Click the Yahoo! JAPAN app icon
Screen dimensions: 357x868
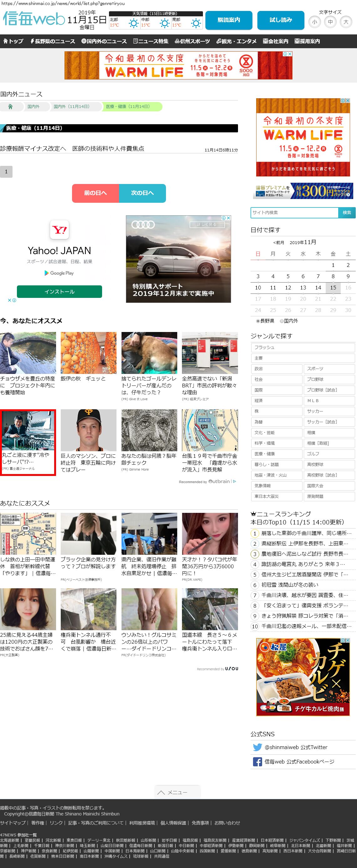pos(59,230)
